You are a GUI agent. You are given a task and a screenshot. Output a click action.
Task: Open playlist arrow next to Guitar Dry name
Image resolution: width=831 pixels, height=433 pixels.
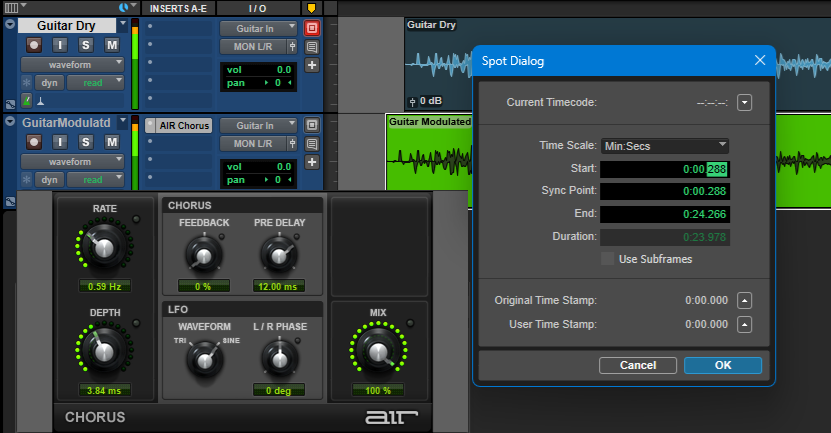[x=123, y=24]
